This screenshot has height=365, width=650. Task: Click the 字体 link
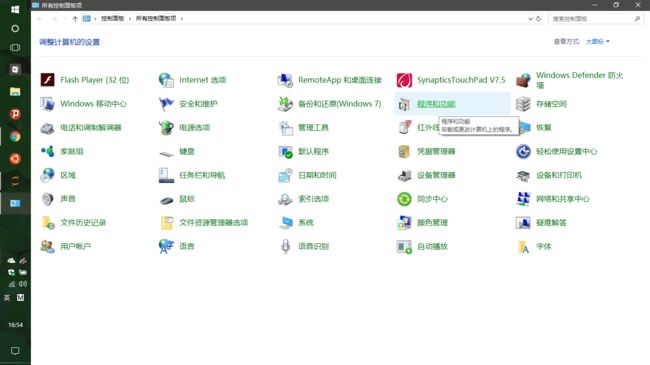tap(543, 246)
